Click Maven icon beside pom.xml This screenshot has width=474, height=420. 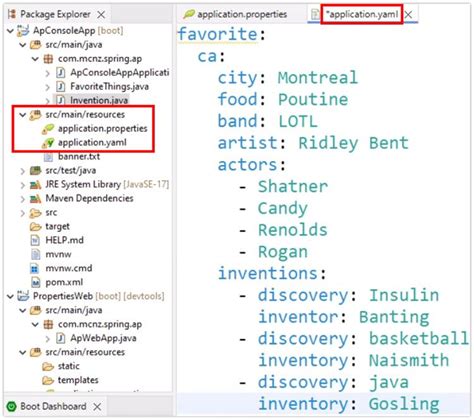tap(35, 282)
